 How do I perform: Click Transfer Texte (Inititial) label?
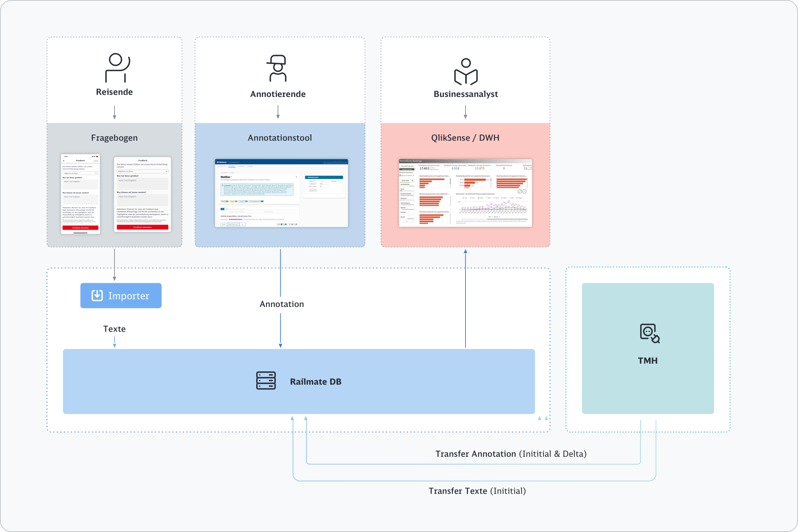pos(477,491)
